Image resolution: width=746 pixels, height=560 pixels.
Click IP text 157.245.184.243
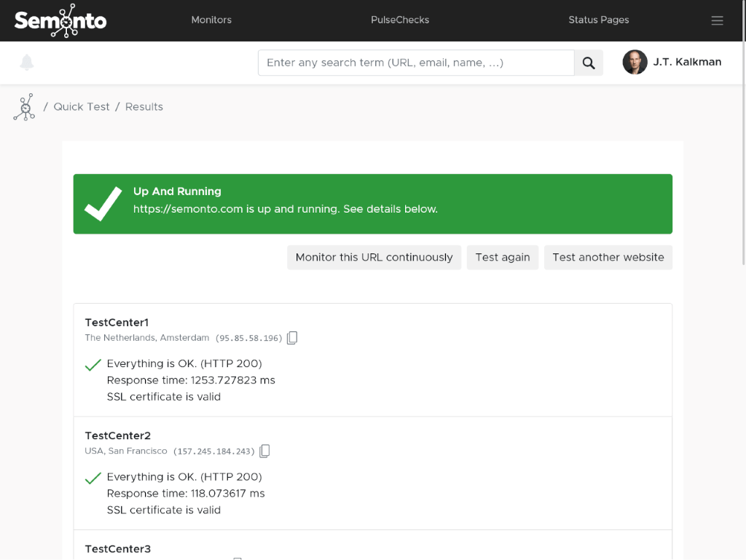213,451
